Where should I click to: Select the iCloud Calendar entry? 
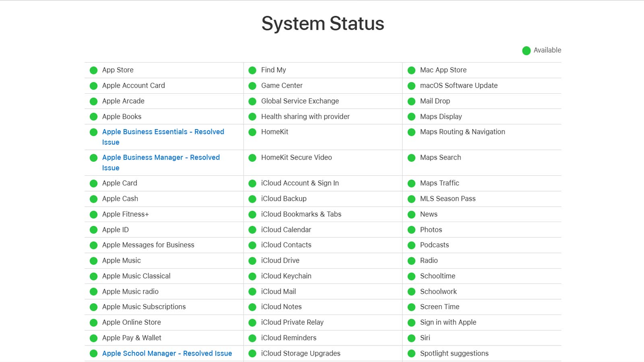(x=286, y=230)
